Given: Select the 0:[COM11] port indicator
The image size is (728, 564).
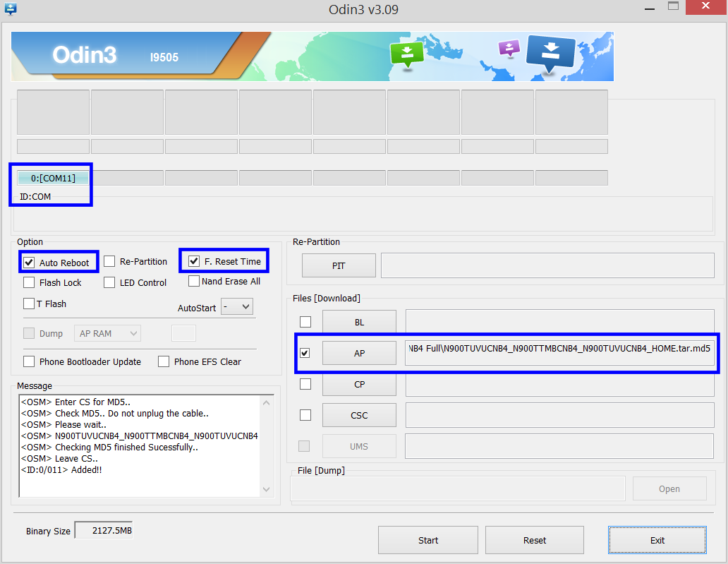Looking at the screenshot, I should click(x=53, y=178).
